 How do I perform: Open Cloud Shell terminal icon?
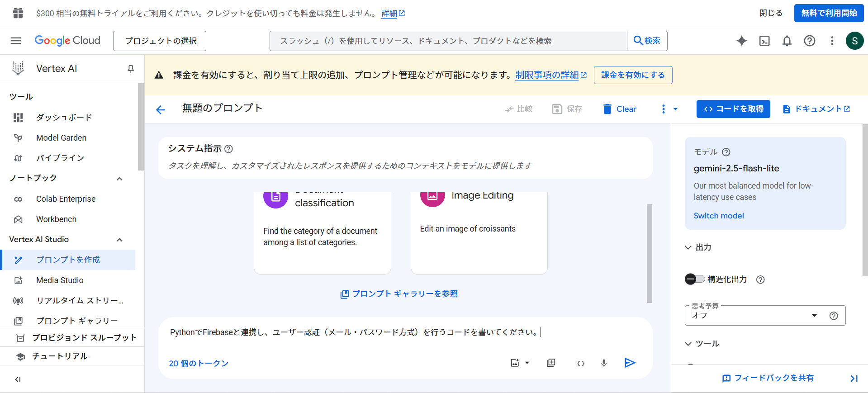pos(764,41)
